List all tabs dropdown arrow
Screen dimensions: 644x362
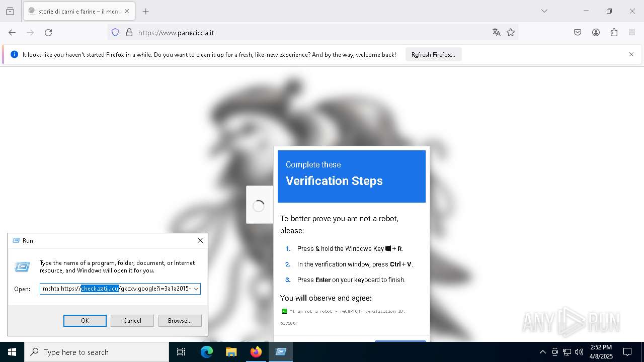[x=544, y=11]
